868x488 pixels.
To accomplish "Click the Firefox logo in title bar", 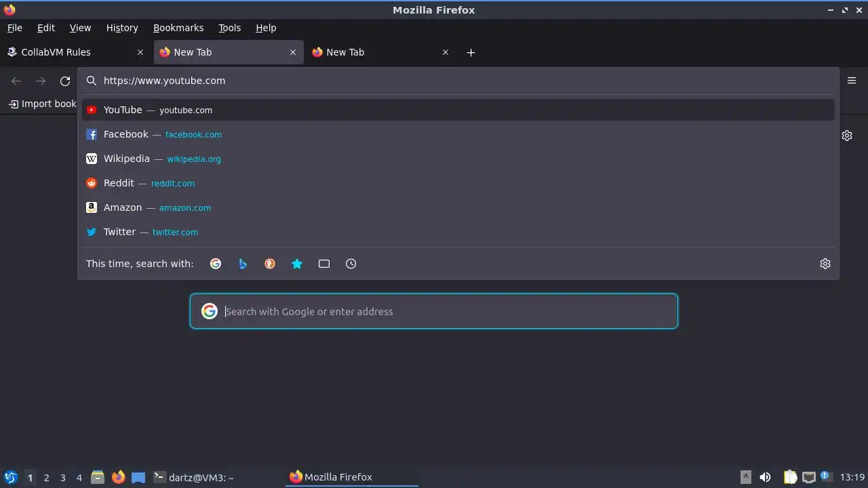I will [x=9, y=9].
